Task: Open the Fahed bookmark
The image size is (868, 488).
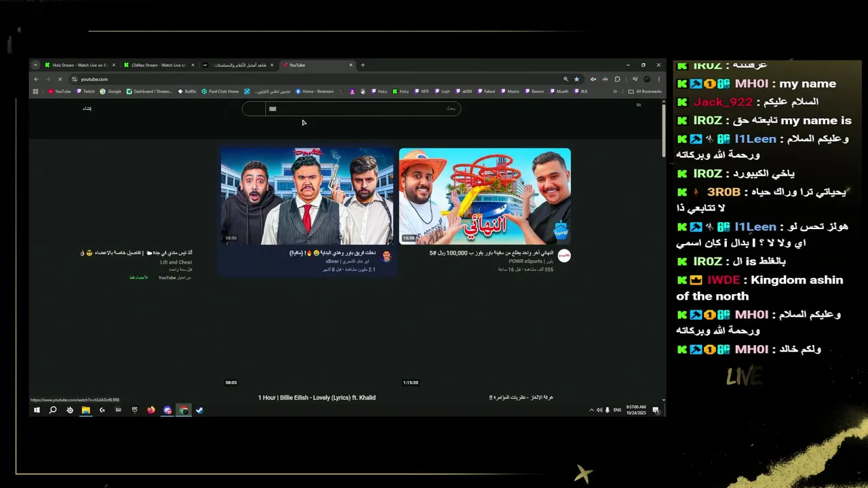Action: click(486, 91)
